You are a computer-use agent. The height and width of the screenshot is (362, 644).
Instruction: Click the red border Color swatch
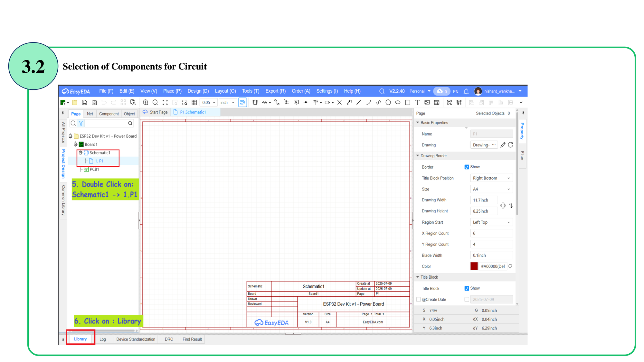tap(474, 266)
